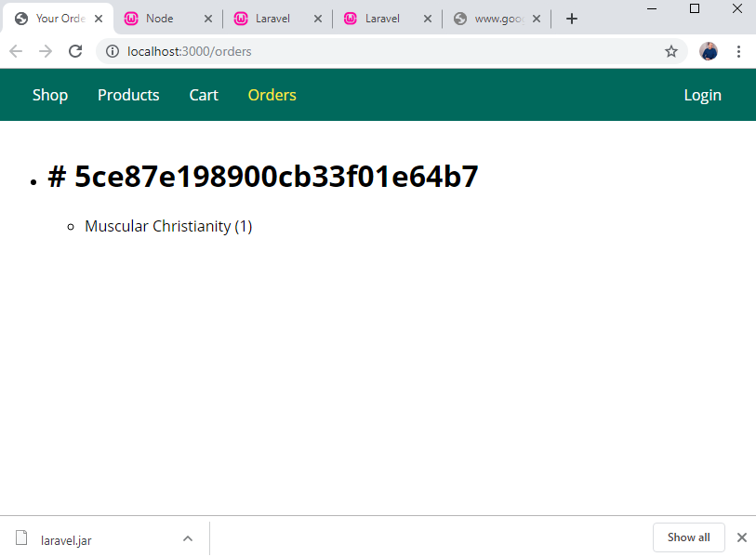Switch to the first Laravel tab
Screen dimensions: 756x557
(272, 19)
